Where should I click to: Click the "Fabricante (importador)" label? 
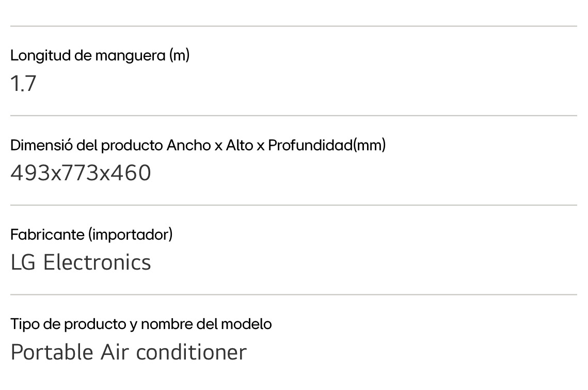pyautogui.click(x=91, y=235)
